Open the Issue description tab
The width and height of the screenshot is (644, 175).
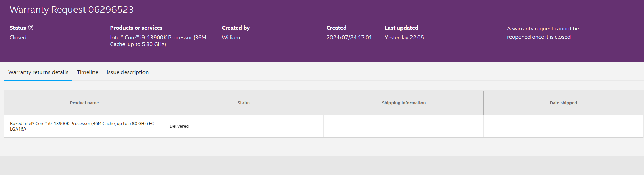click(x=127, y=72)
